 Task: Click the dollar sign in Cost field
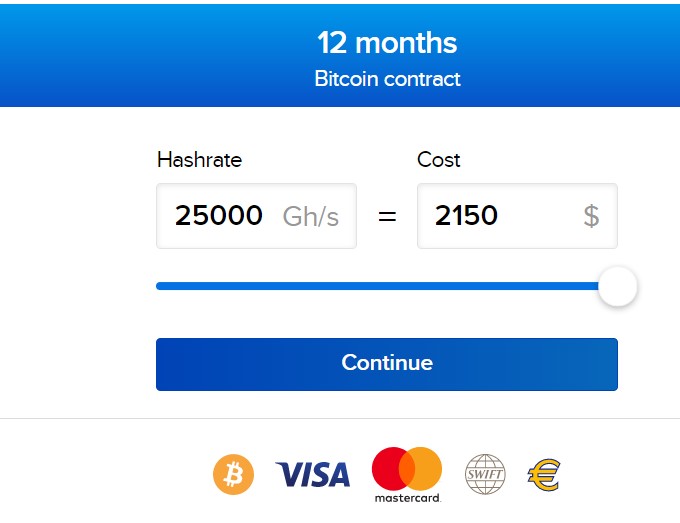(592, 216)
